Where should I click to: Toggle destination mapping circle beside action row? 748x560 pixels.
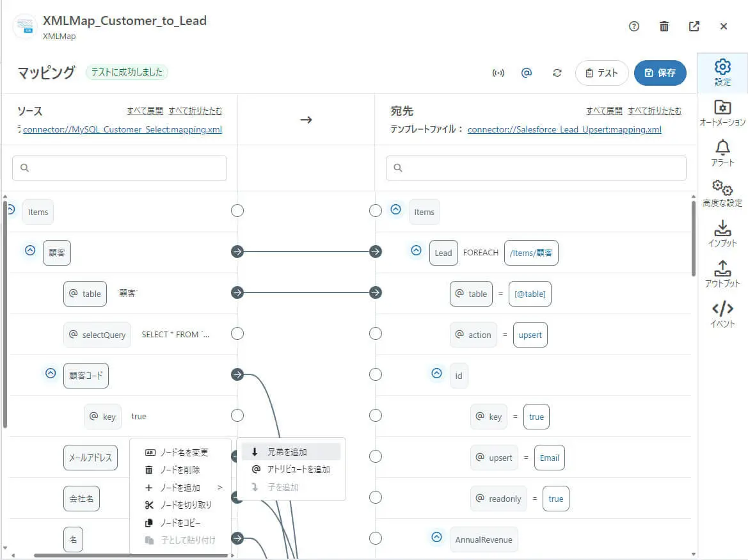pyautogui.click(x=376, y=333)
